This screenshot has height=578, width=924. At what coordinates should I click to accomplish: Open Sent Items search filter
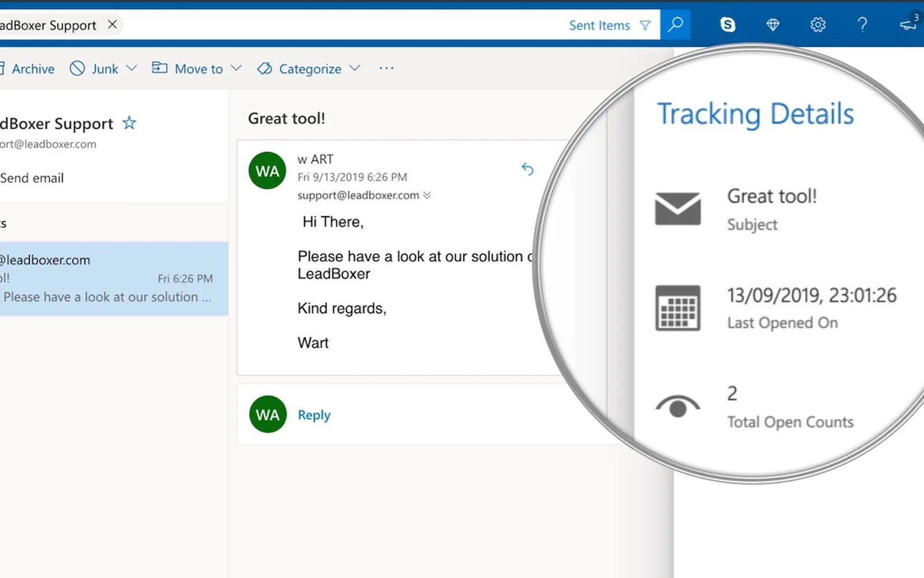[609, 25]
